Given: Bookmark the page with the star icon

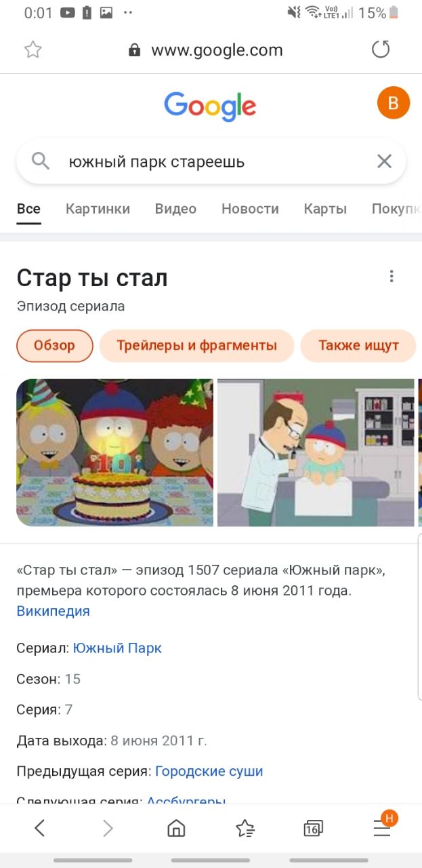Looking at the screenshot, I should click(x=33, y=50).
